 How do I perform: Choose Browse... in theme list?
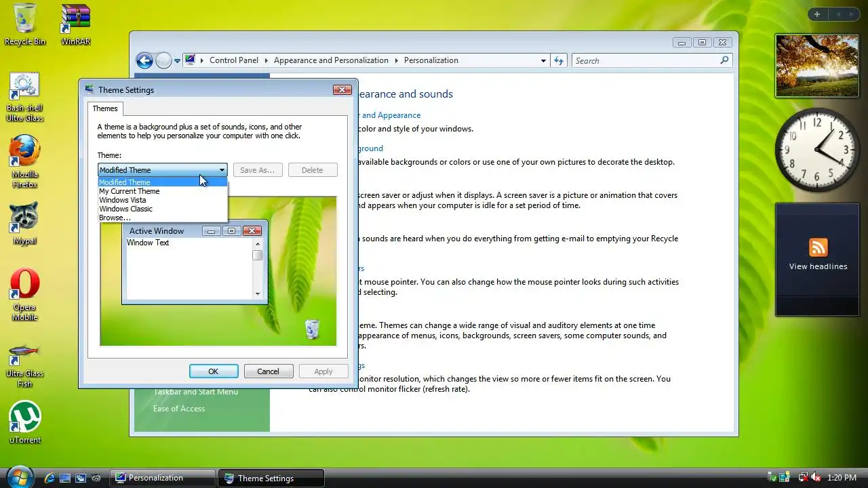[163, 218]
